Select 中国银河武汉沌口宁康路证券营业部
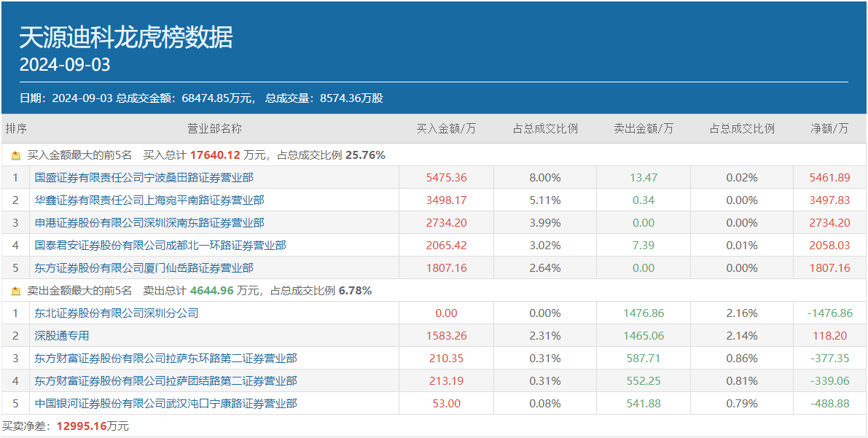 pos(165,403)
